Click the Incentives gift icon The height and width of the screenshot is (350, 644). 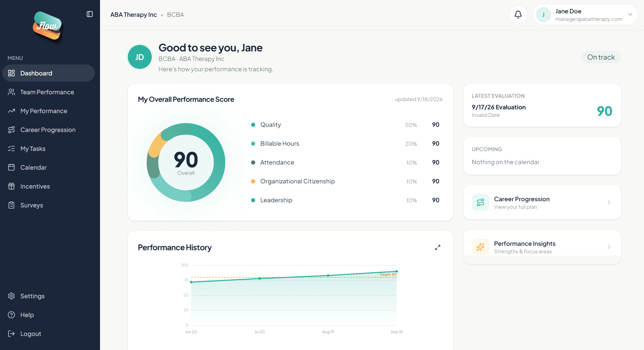click(x=12, y=186)
